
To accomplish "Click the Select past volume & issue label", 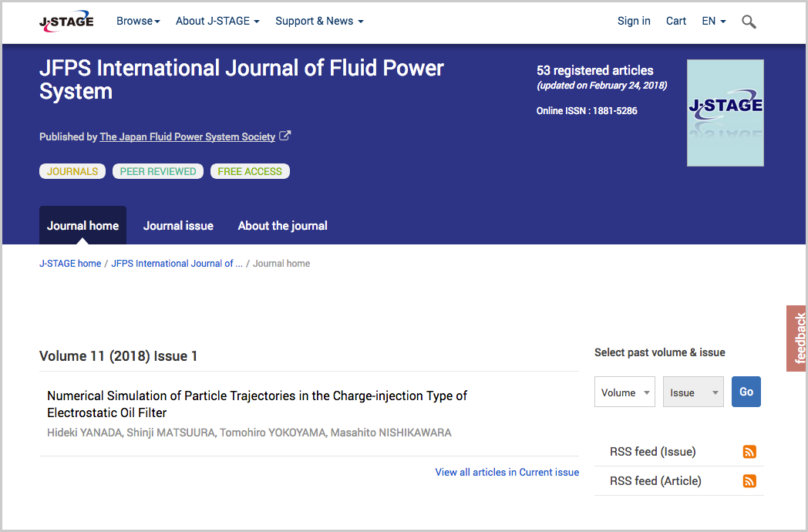I will point(660,352).
